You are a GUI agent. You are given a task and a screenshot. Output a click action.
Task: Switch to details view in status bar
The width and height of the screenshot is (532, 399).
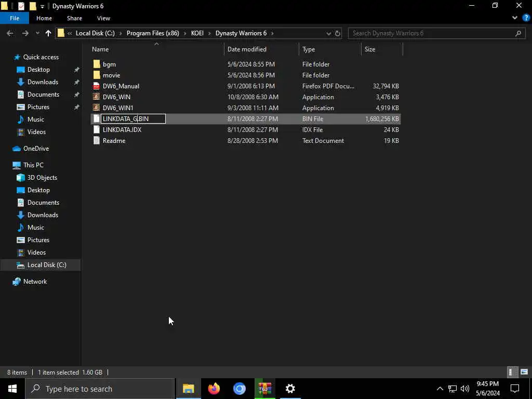(x=511, y=372)
